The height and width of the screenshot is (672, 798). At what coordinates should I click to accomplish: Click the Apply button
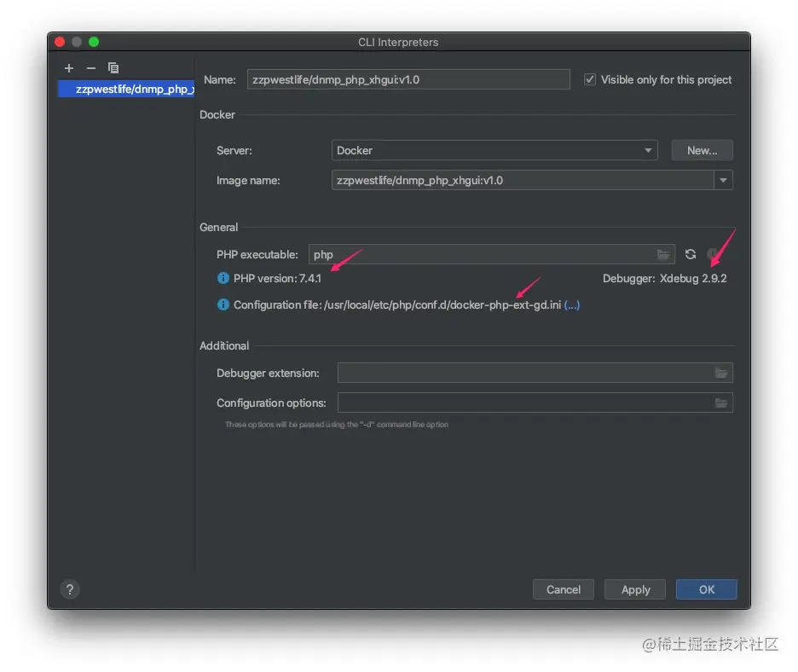coord(635,589)
